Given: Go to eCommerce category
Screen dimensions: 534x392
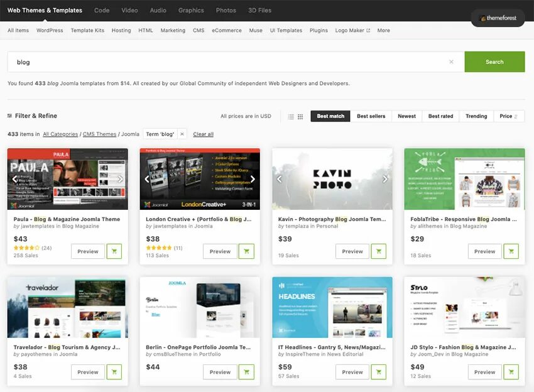Looking at the screenshot, I should pos(226,30).
